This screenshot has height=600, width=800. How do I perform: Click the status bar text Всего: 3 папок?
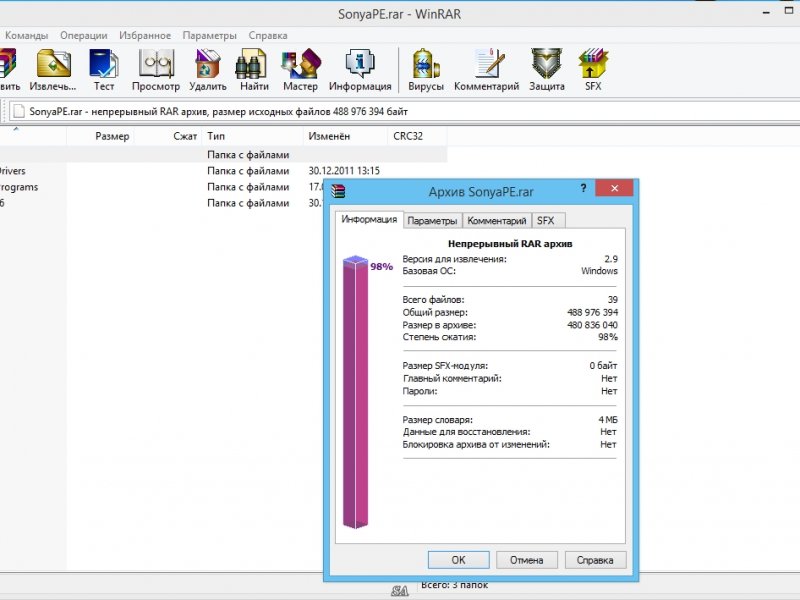point(454,585)
